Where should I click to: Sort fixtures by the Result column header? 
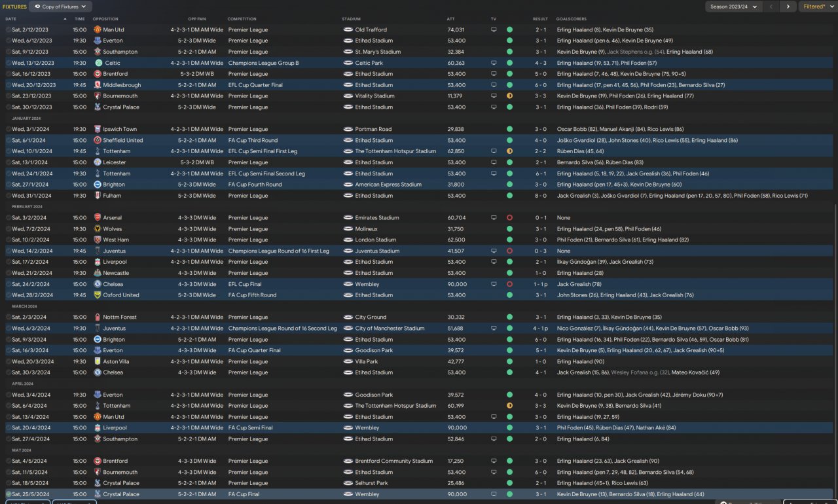tap(540, 19)
